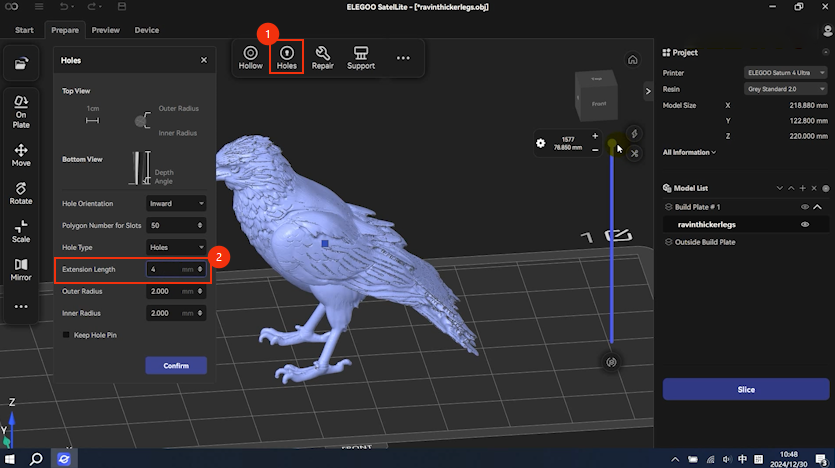
Task: Click the layer slider handle
Action: point(612,143)
